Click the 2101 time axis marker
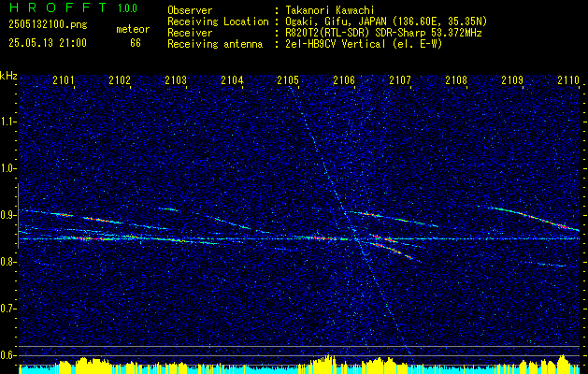Viewport: 588px width, 374px height. [x=64, y=79]
